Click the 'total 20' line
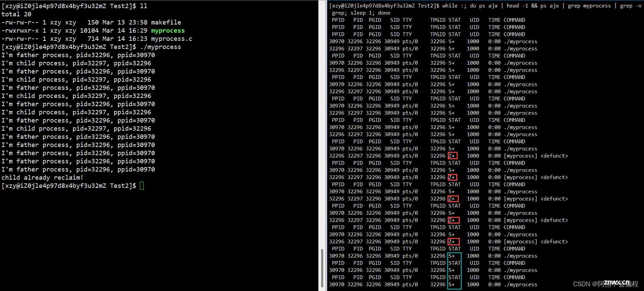Image resolution: width=644 pixels, height=291 pixels. point(16,14)
